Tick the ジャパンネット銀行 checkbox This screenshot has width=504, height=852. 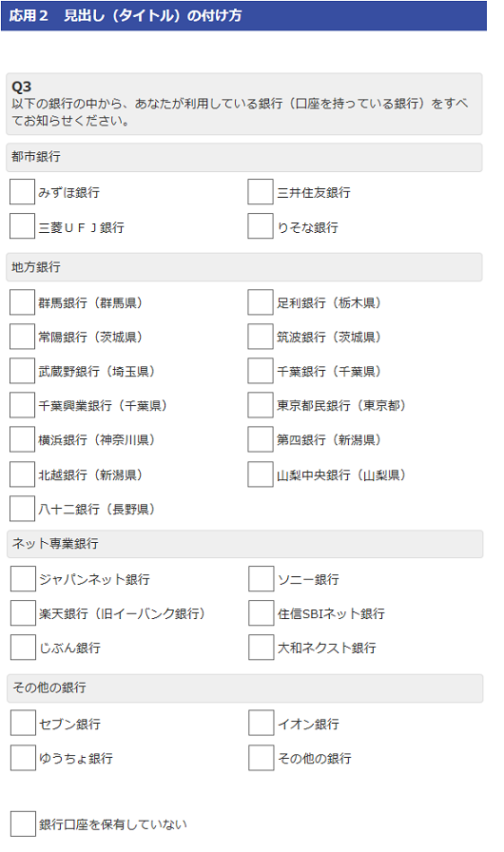click(24, 579)
